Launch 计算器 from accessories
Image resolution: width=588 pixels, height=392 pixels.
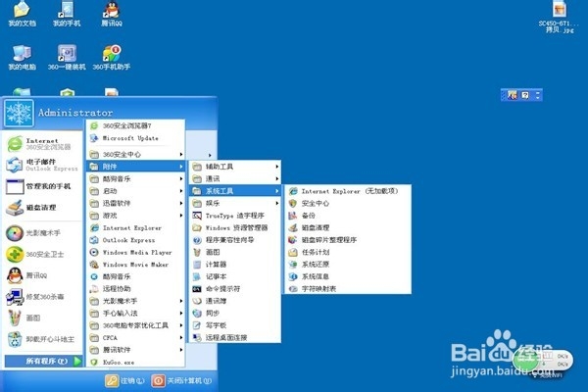[235, 265]
